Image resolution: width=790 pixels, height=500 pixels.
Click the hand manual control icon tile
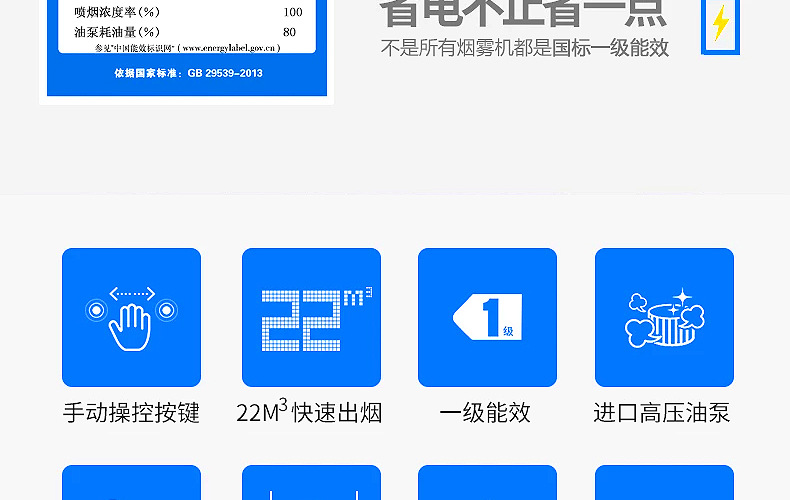coord(131,317)
